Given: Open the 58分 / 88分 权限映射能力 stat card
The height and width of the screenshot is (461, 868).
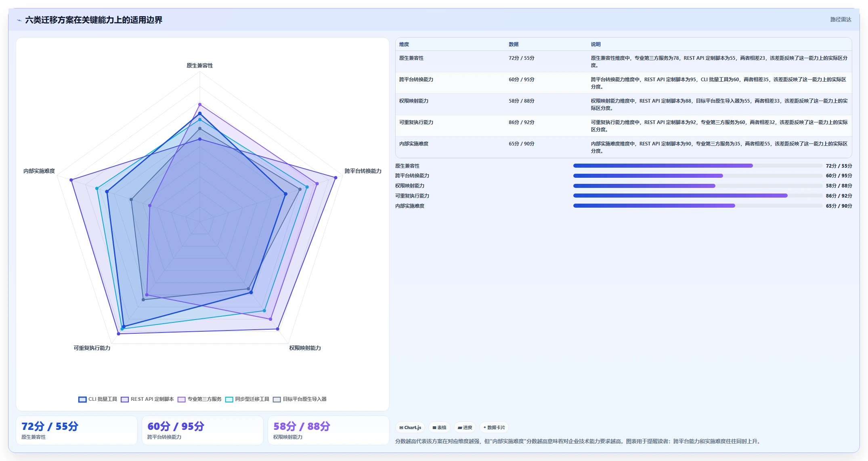Looking at the screenshot, I should (329, 430).
